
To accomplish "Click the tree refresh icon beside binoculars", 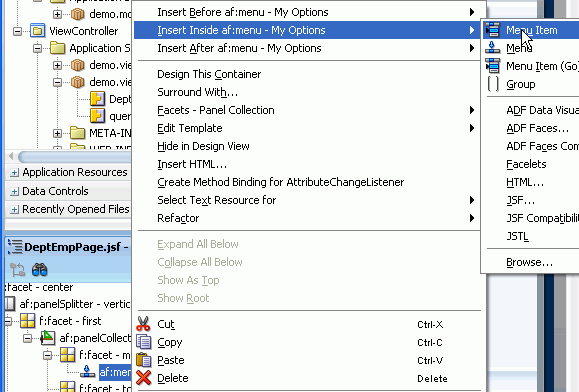I will 17,270.
